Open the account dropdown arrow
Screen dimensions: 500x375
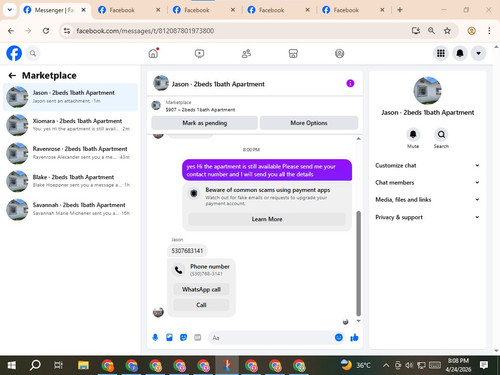478,53
